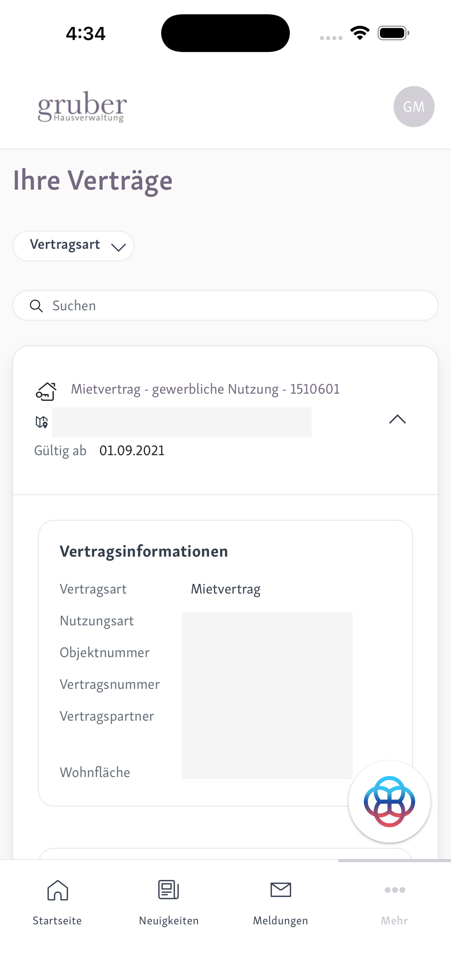Viewport: 451px width, 980px height.
Task: Tap the 4:34 clock in status bar
Action: coord(85,33)
